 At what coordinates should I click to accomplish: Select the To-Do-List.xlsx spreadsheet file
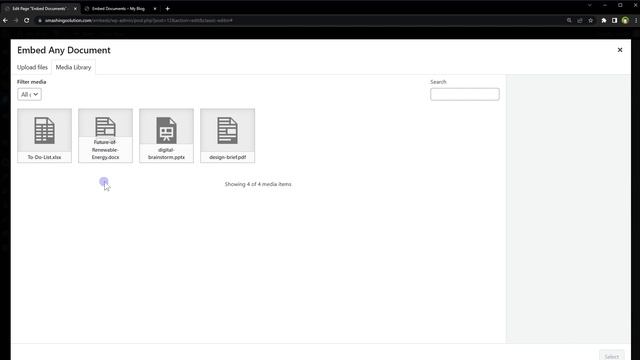click(x=44, y=136)
